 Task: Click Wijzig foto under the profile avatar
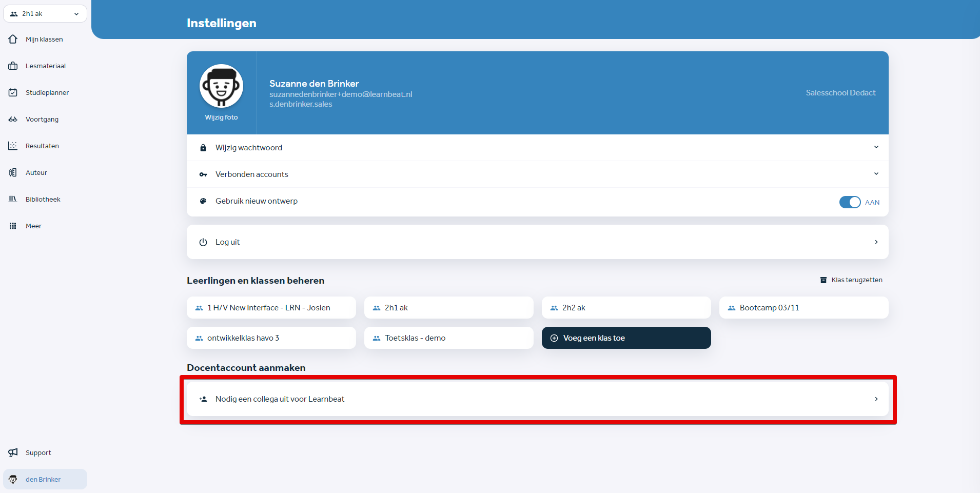click(221, 117)
